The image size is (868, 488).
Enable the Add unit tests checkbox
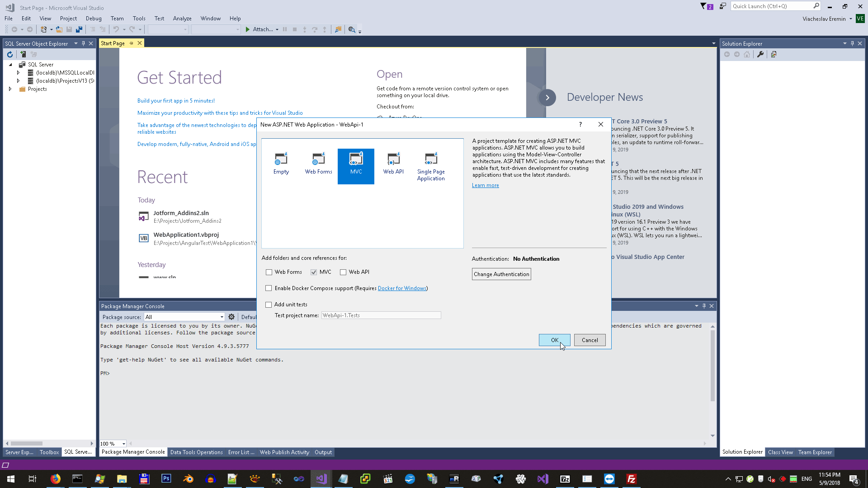(x=269, y=305)
